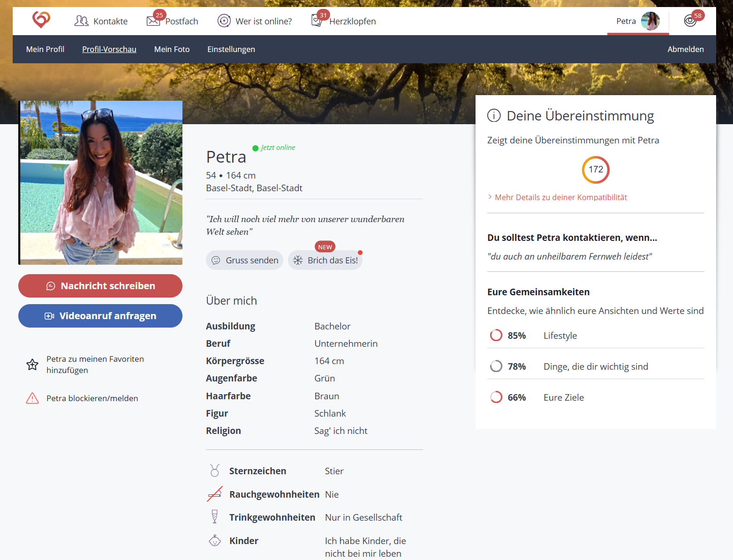
Task: Click the Lifestyle category label
Action: tap(560, 336)
